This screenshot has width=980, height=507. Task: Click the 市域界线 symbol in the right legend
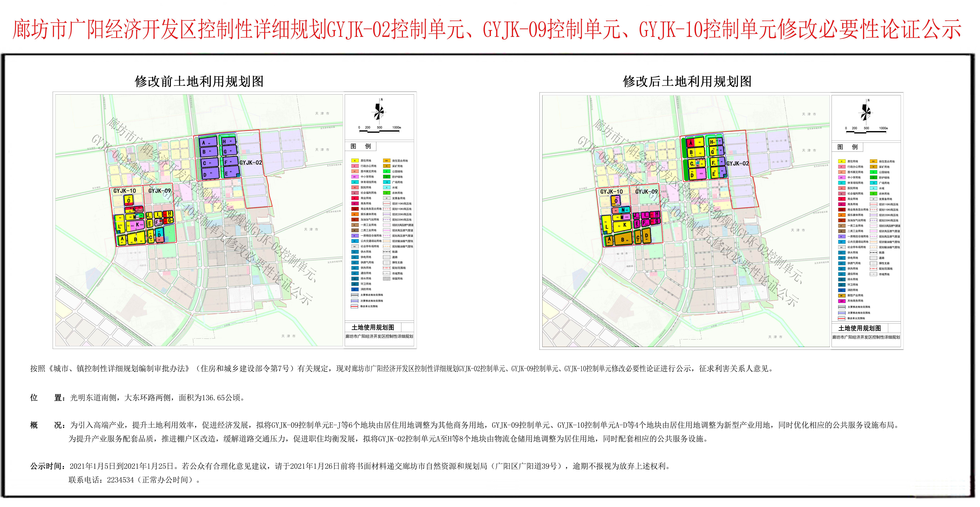873,274
